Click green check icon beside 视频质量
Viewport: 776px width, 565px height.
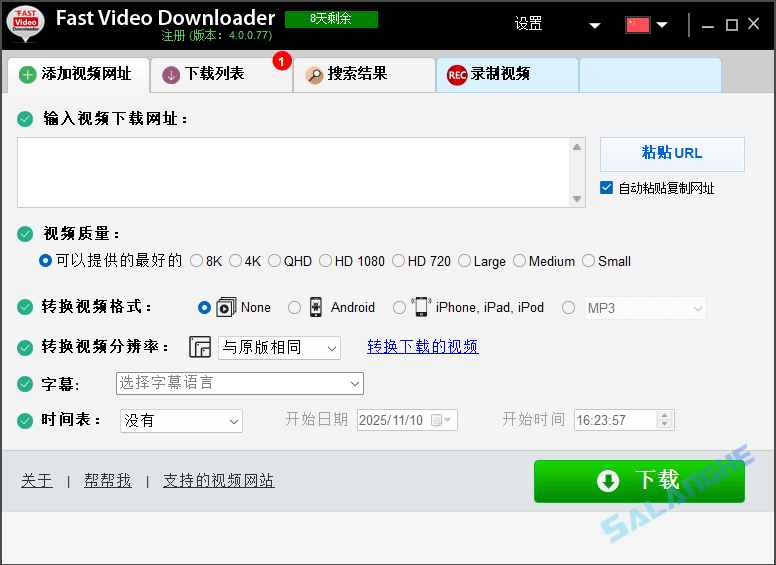click(x=25, y=234)
